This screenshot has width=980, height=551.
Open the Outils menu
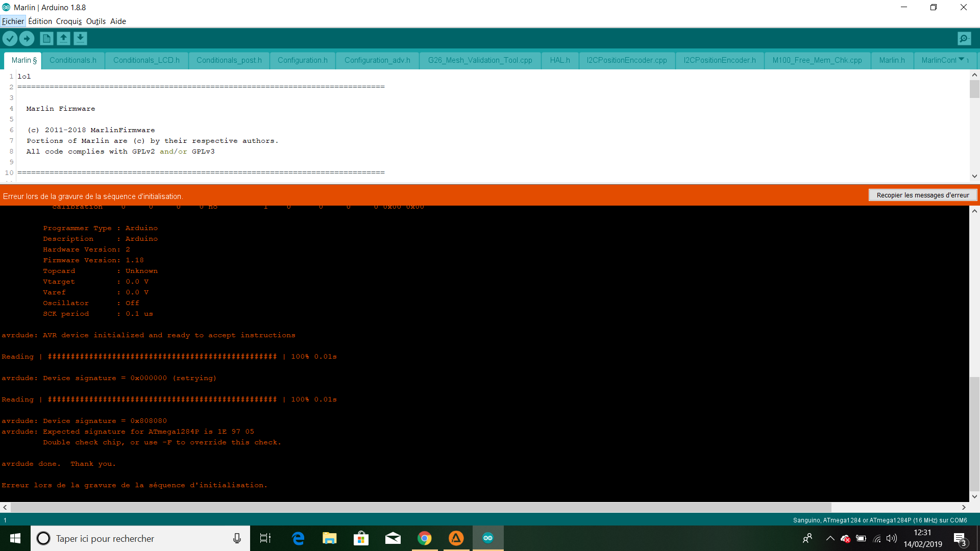pyautogui.click(x=95, y=21)
